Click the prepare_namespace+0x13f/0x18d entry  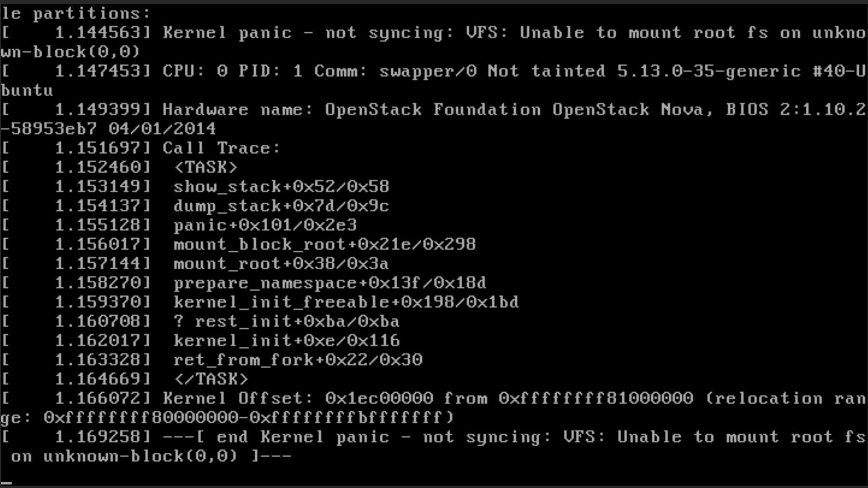tap(330, 283)
